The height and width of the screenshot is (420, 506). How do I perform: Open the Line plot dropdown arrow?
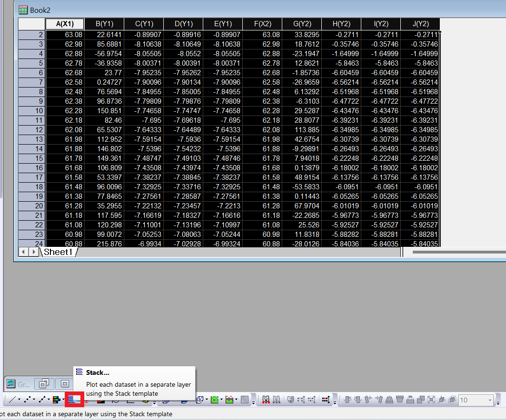pos(20,400)
